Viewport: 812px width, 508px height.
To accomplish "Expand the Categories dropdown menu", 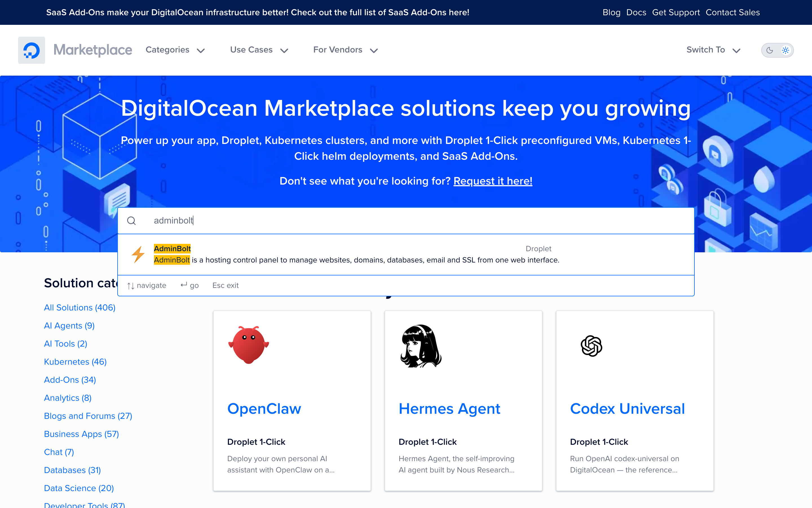I will coord(175,50).
